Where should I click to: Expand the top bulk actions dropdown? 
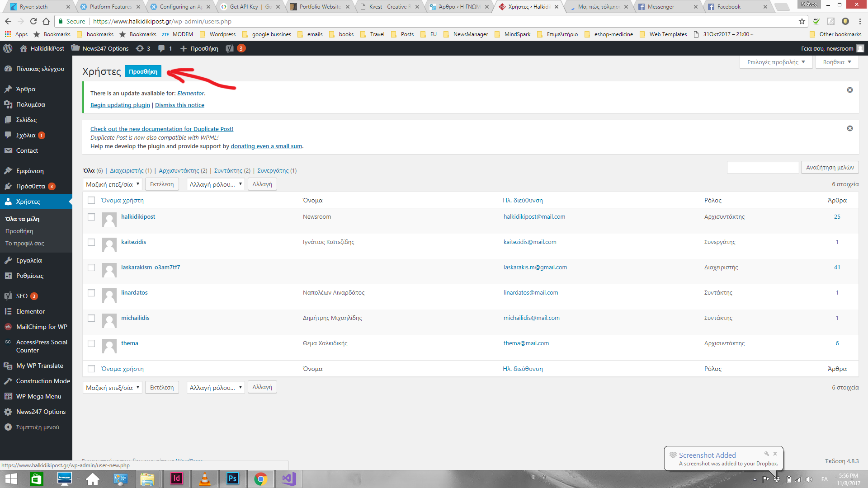112,184
